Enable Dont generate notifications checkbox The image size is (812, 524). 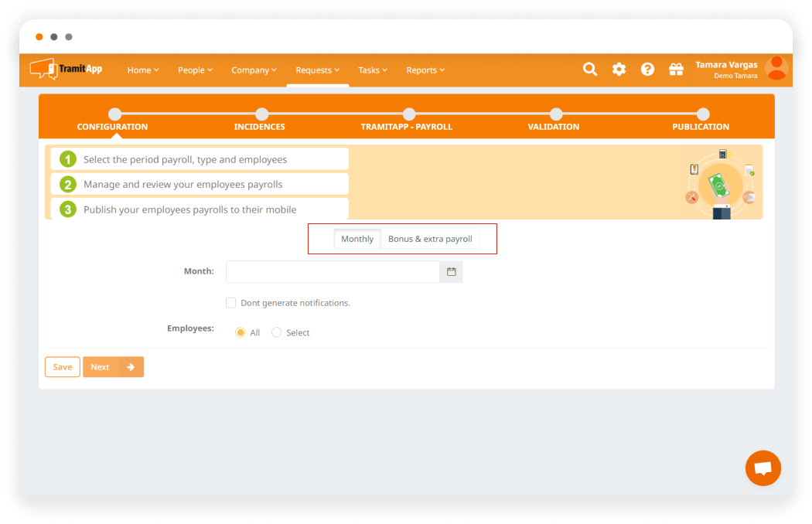coord(231,303)
